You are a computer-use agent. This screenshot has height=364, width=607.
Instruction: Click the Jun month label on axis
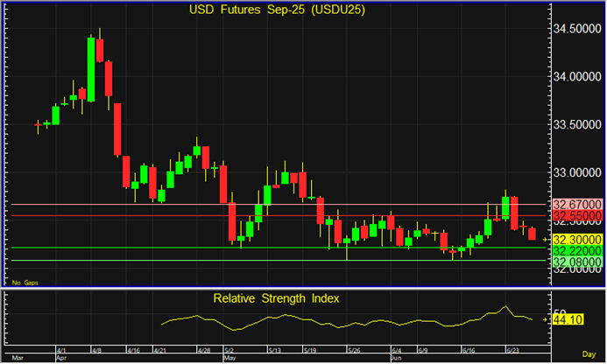(x=396, y=358)
